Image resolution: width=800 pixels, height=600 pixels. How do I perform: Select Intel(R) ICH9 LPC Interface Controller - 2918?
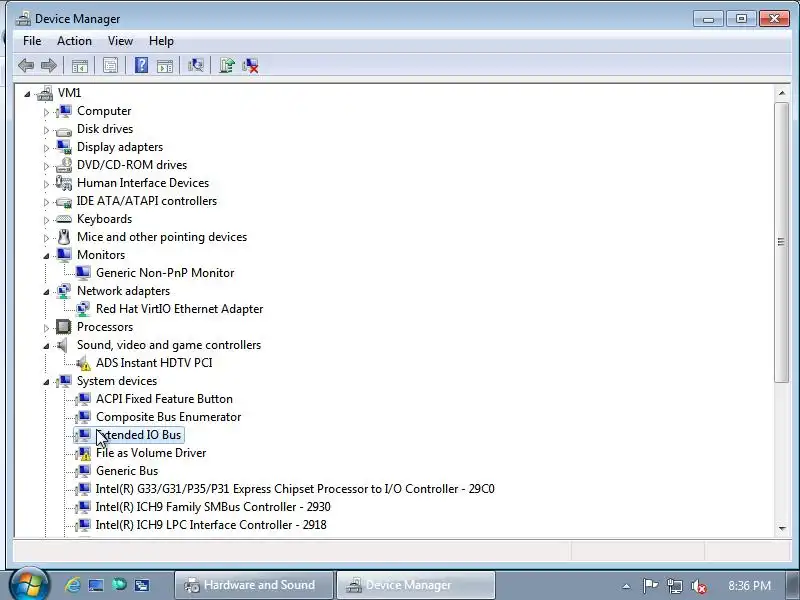tap(211, 525)
